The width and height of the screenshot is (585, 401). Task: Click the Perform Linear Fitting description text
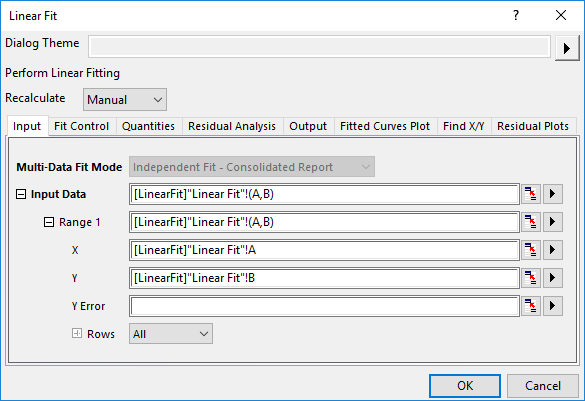click(62, 73)
